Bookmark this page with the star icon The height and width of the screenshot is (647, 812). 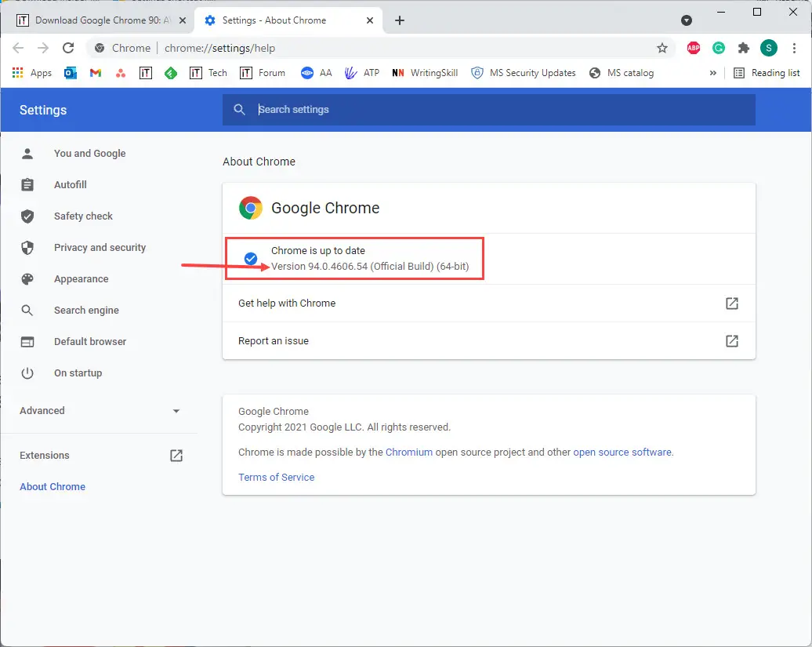[662, 48]
